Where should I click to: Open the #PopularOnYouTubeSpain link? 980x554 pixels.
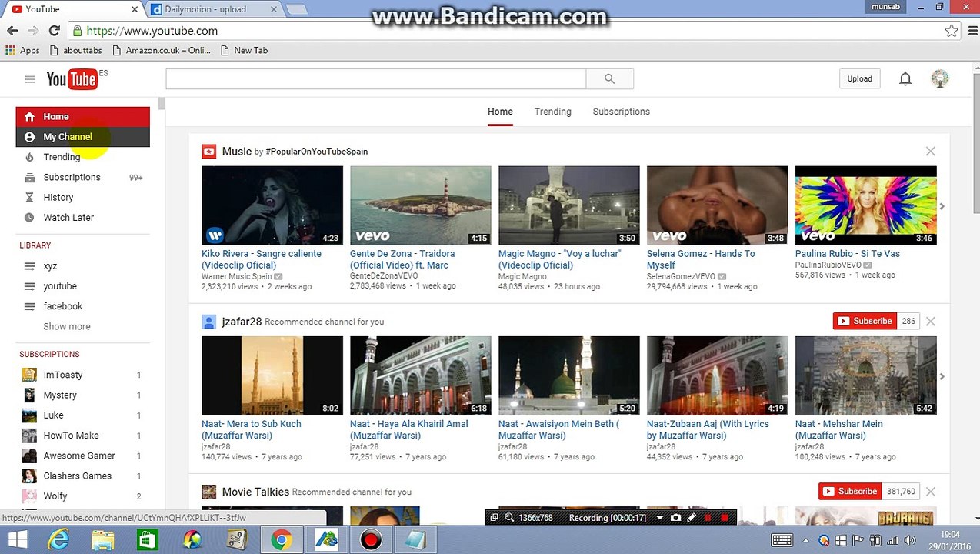point(316,152)
